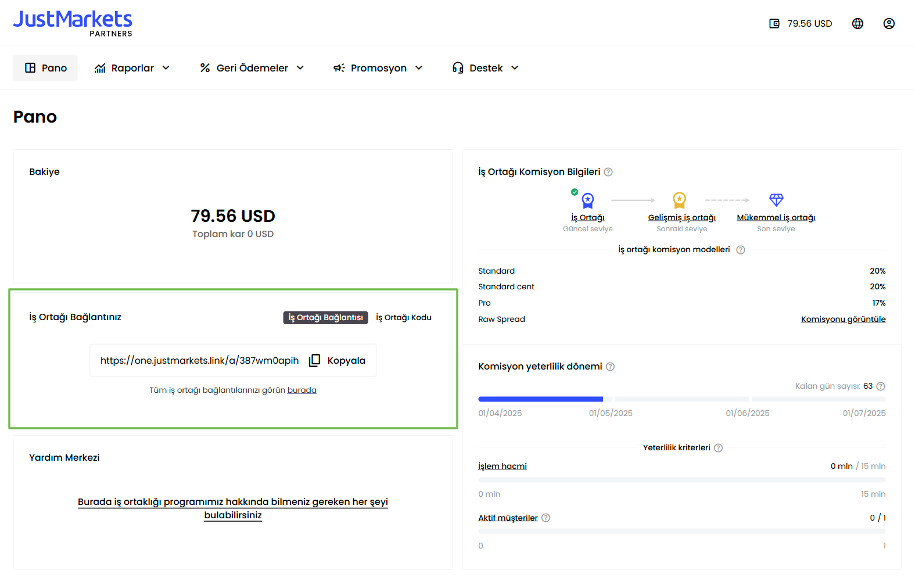Click help icon next to komisyon modelleri

(741, 250)
